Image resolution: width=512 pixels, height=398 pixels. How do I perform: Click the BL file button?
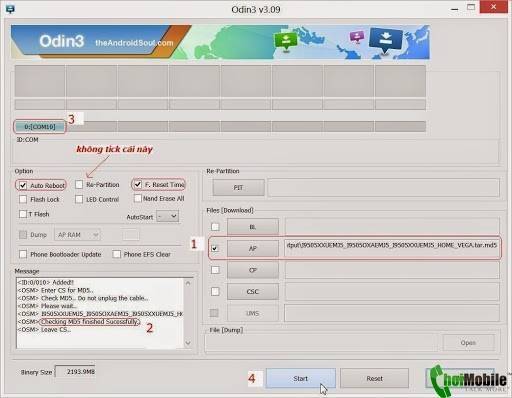point(253,227)
